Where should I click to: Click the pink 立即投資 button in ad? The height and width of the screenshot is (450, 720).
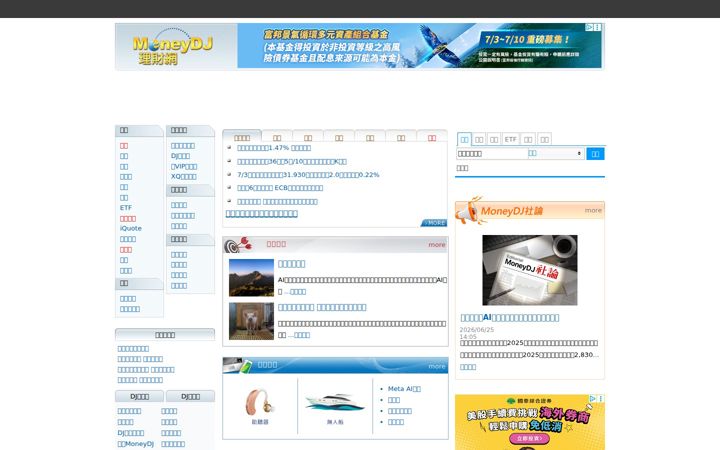(529, 439)
